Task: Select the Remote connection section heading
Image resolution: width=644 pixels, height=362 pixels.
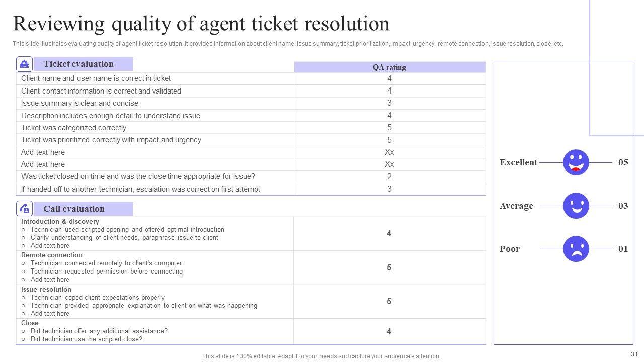Action: (52, 255)
